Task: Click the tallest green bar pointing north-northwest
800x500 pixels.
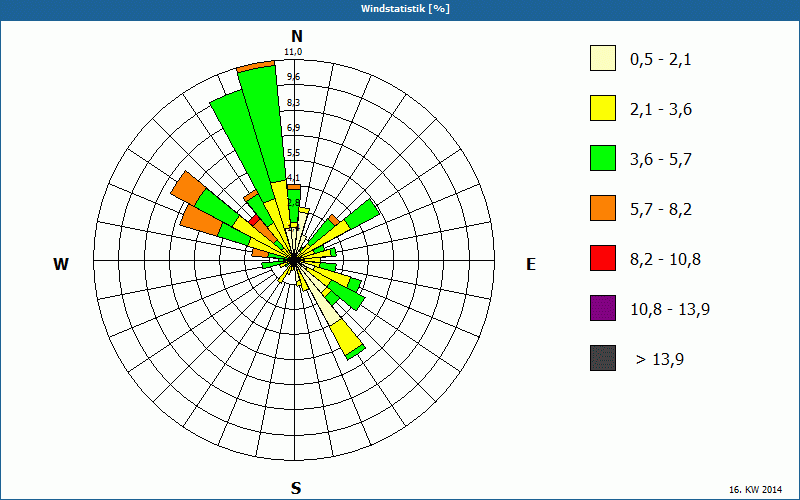Action: click(263, 125)
